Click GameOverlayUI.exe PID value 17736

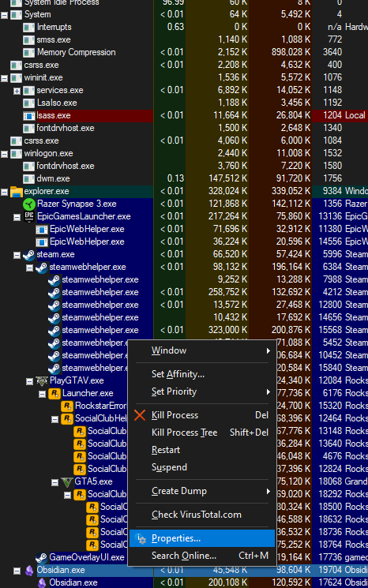pos(330,557)
